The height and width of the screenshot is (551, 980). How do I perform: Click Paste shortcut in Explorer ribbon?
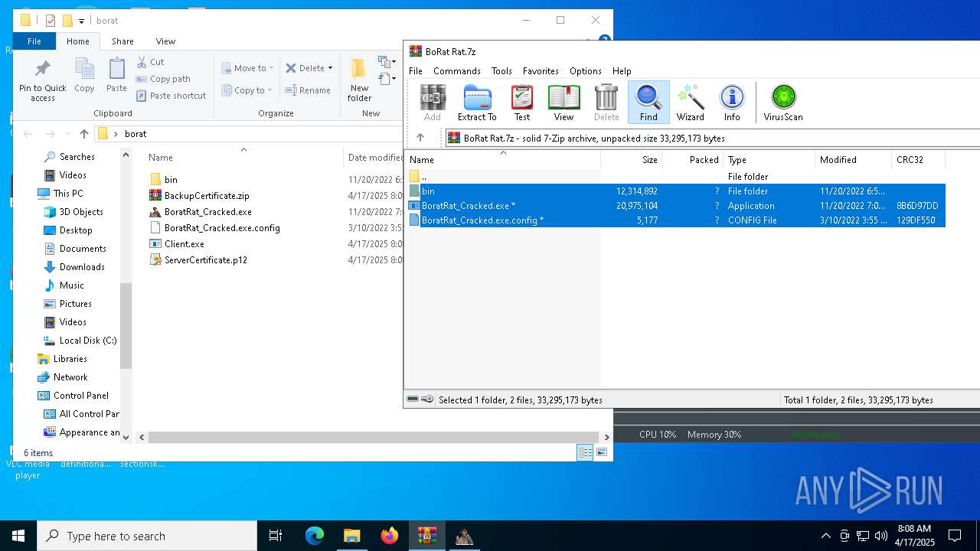[171, 96]
